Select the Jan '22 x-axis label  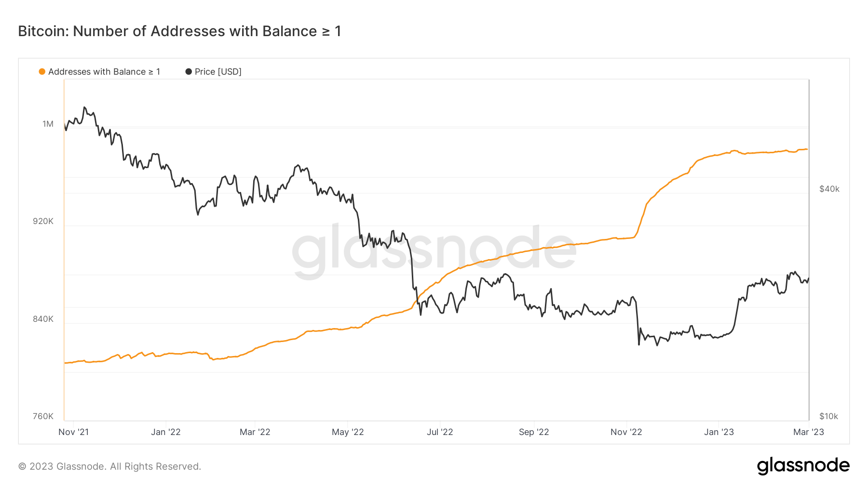click(x=166, y=432)
